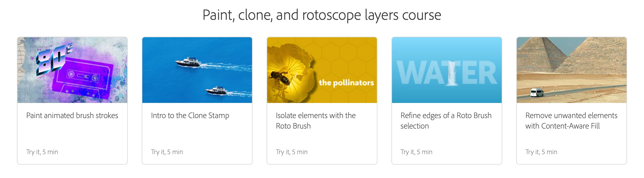Click 'Paint animated brush strokes' title

coord(72,115)
